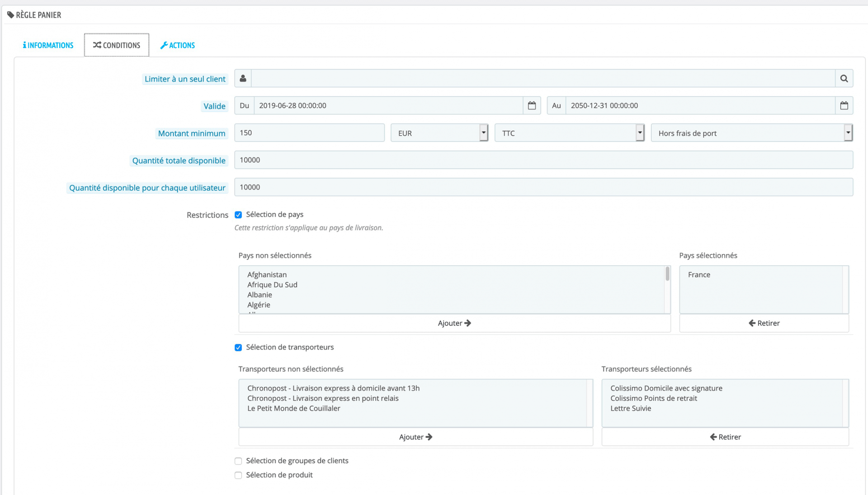
Task: Open the Actions tab
Action: [x=178, y=45]
